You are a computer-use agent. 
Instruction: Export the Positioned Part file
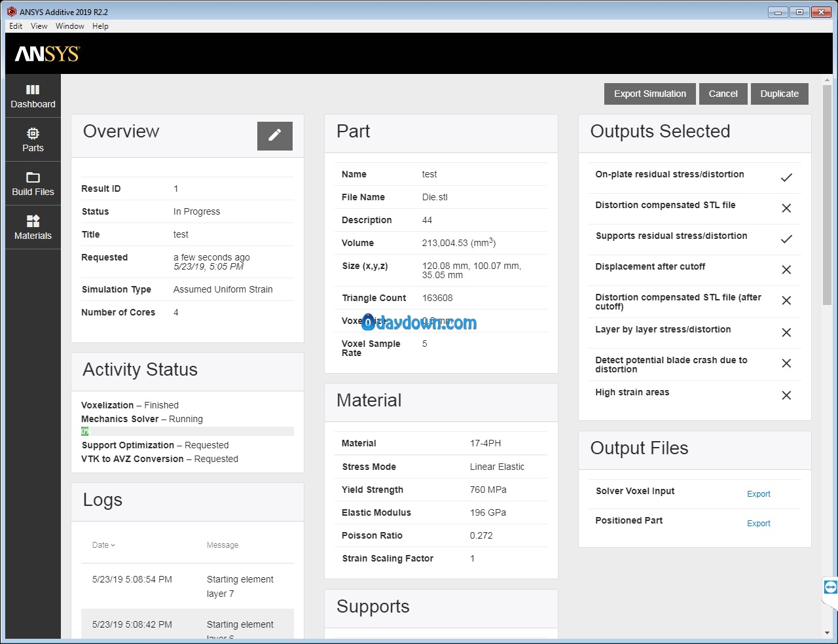(758, 524)
